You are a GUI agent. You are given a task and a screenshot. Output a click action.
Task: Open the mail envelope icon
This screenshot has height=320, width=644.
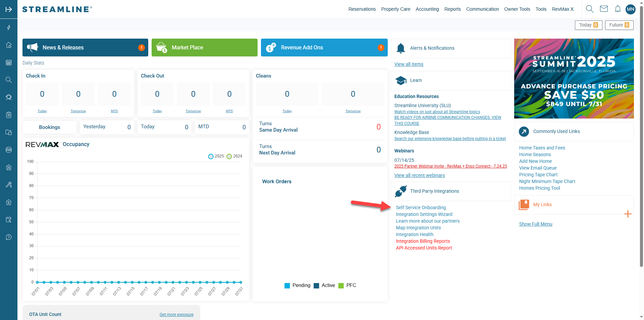pyautogui.click(x=604, y=9)
